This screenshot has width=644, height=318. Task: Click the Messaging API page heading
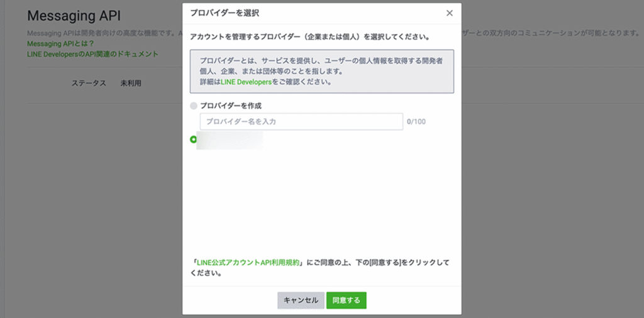click(x=74, y=16)
